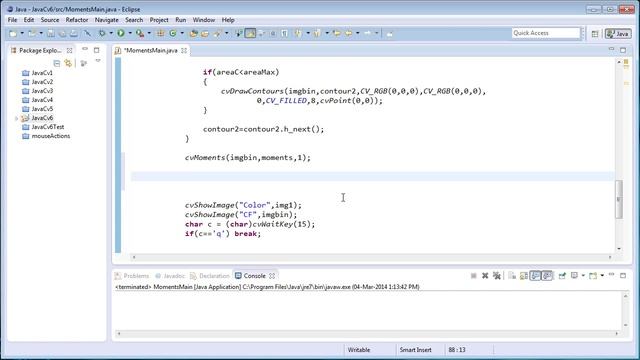Click the Print toolbar icon
Image resolution: width=640 pixels, height=360 pixels.
pyautogui.click(x=74, y=33)
